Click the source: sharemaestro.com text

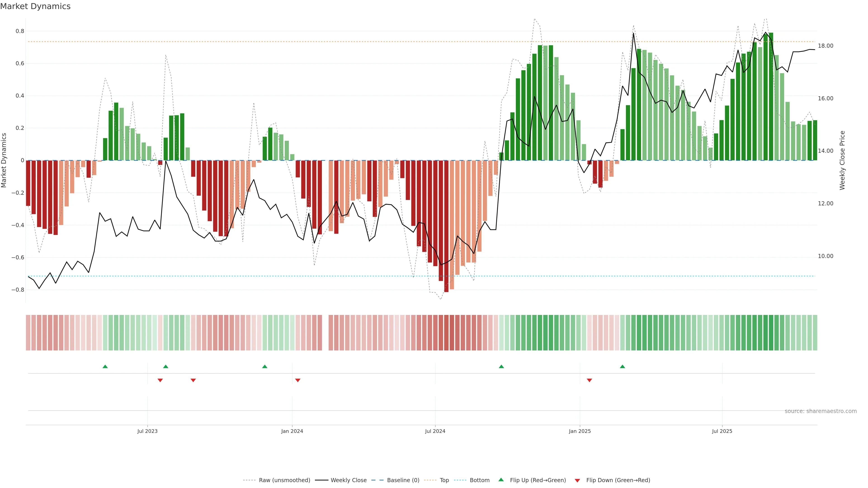pyautogui.click(x=821, y=411)
